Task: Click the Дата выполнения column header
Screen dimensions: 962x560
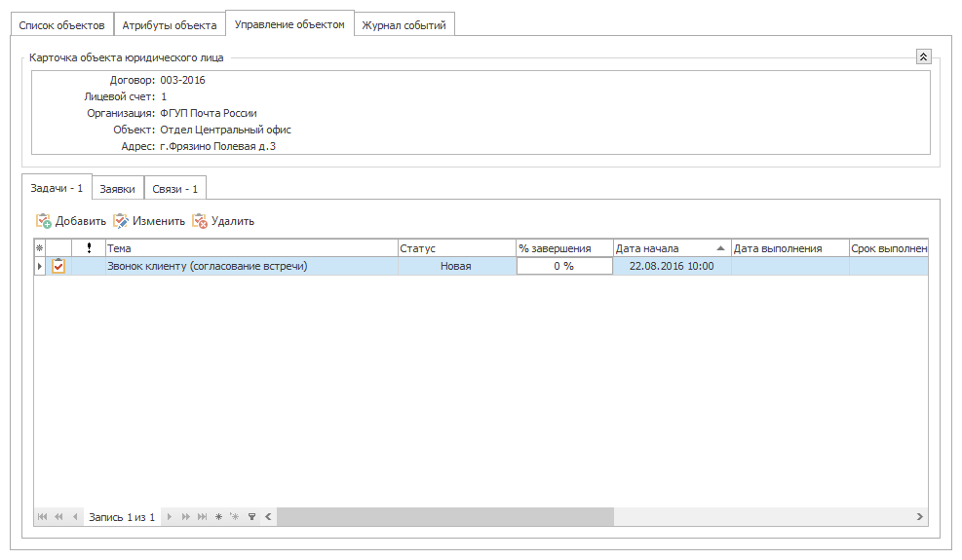Action: tap(789, 247)
